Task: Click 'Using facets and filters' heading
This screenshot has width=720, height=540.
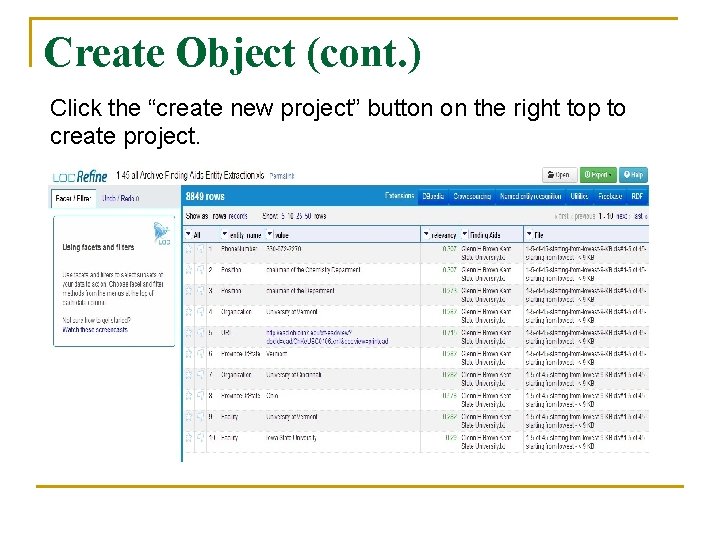Action: (x=98, y=247)
